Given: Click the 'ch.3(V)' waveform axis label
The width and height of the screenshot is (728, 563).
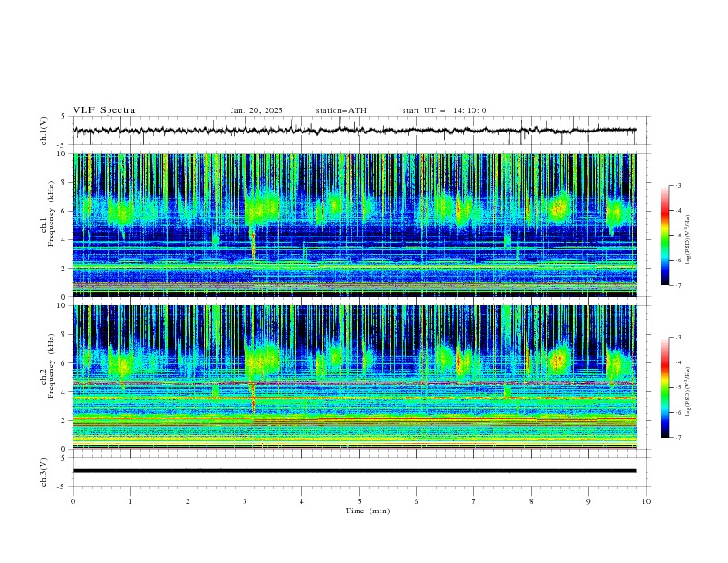Looking at the screenshot, I should click(44, 472).
